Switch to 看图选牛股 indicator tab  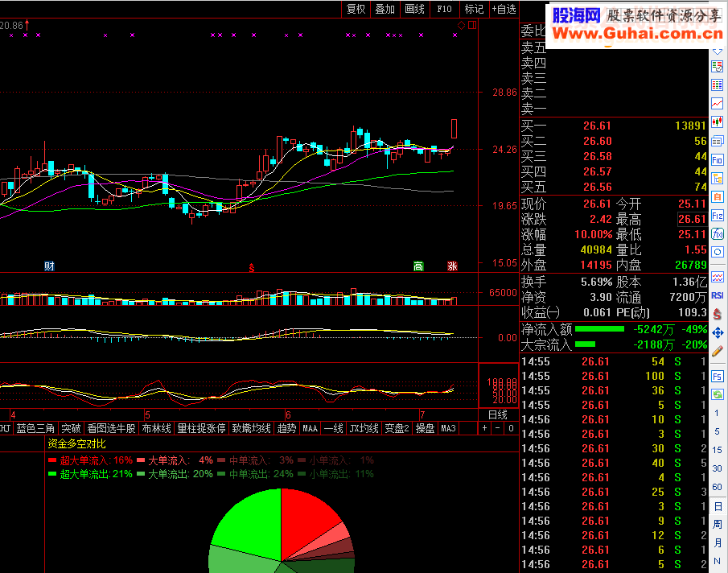click(112, 428)
